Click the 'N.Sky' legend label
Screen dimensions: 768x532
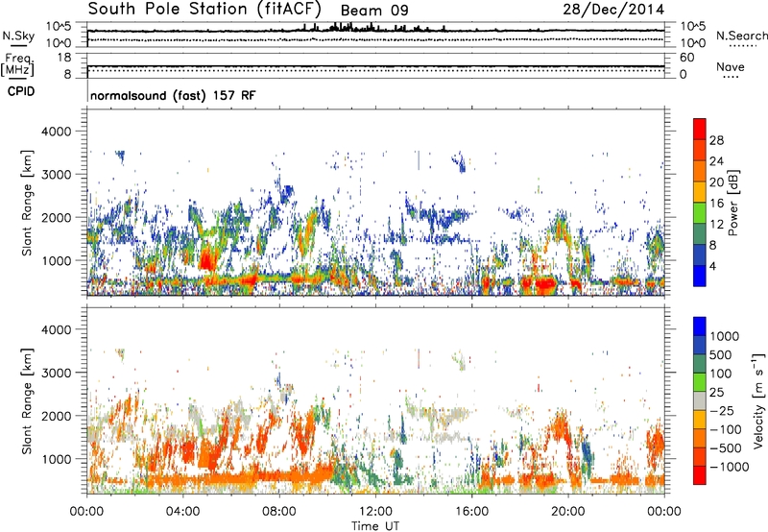pyautogui.click(x=18, y=36)
